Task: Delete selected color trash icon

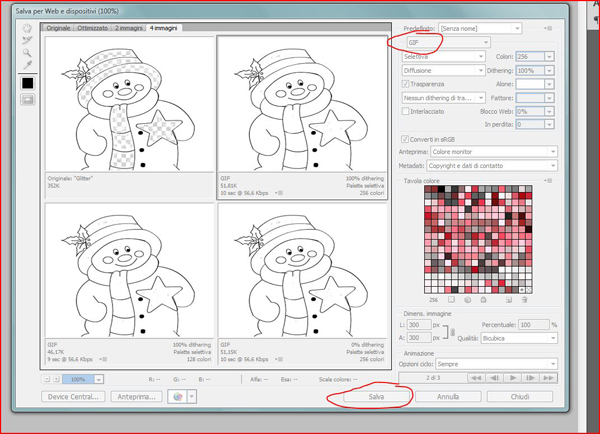Action: [524, 300]
